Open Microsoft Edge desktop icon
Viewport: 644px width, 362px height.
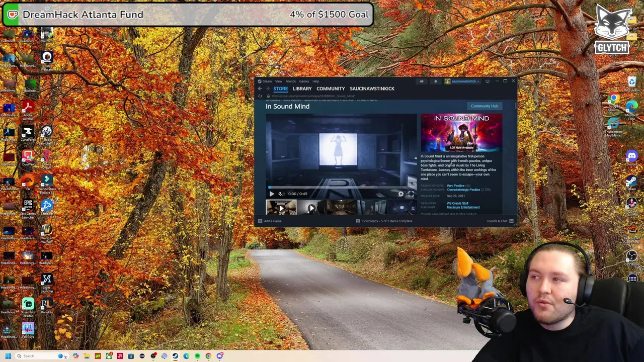tap(632, 110)
